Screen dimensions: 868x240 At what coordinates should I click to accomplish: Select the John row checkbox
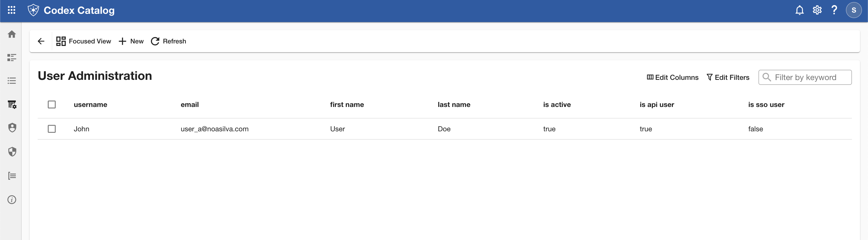(51, 129)
